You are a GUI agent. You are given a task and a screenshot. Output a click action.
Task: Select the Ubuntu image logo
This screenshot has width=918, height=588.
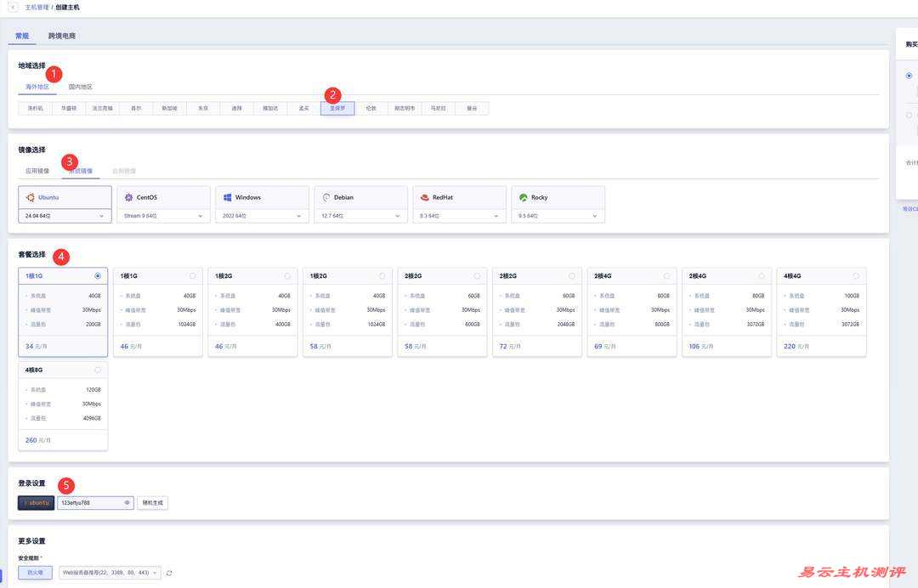click(31, 197)
